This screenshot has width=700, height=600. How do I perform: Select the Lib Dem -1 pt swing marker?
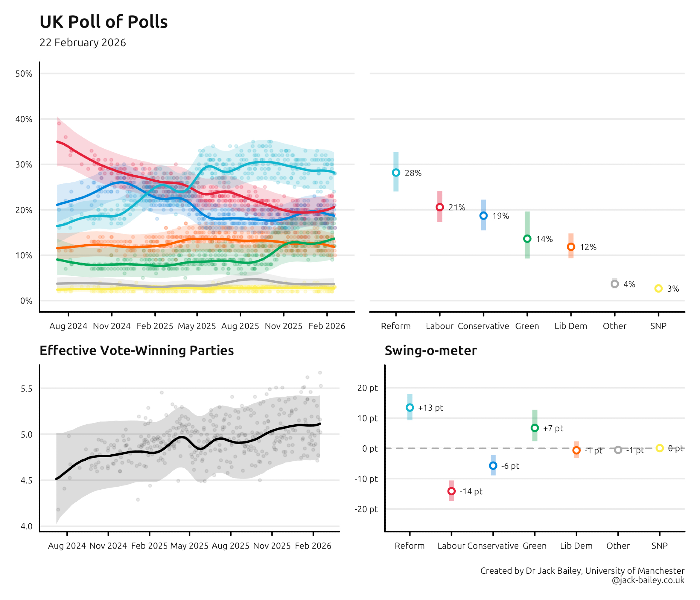tap(576, 450)
